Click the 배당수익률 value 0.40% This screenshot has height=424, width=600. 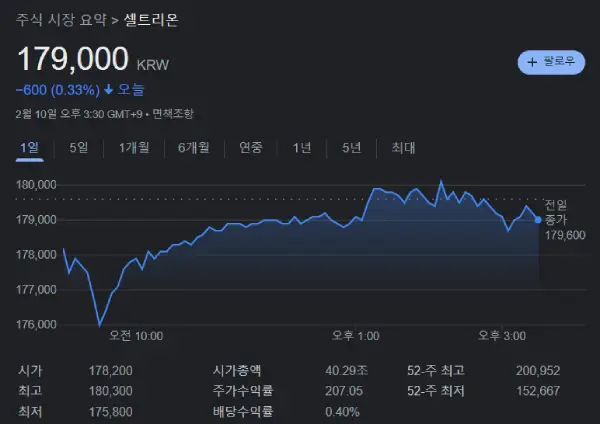[x=342, y=412]
